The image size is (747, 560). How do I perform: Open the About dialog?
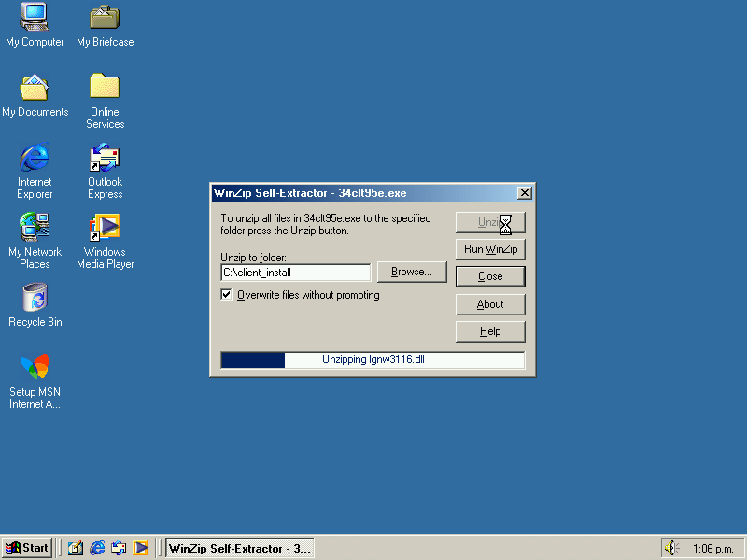click(490, 304)
